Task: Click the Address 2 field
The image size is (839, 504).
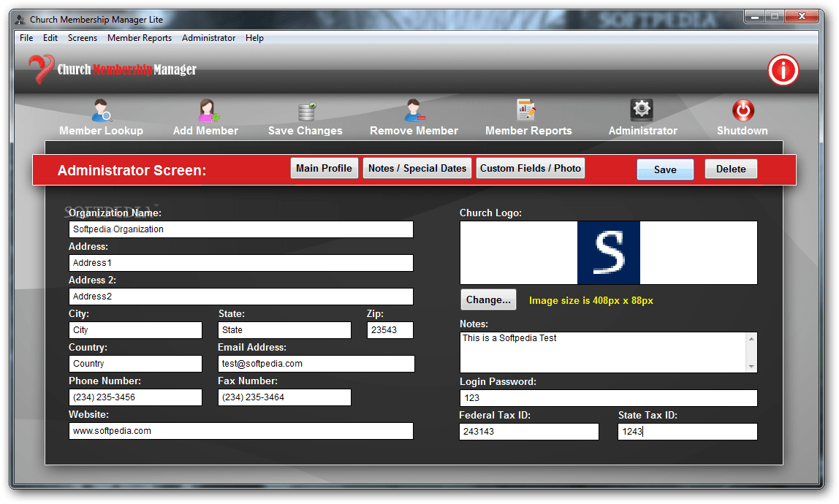Action: click(x=240, y=297)
